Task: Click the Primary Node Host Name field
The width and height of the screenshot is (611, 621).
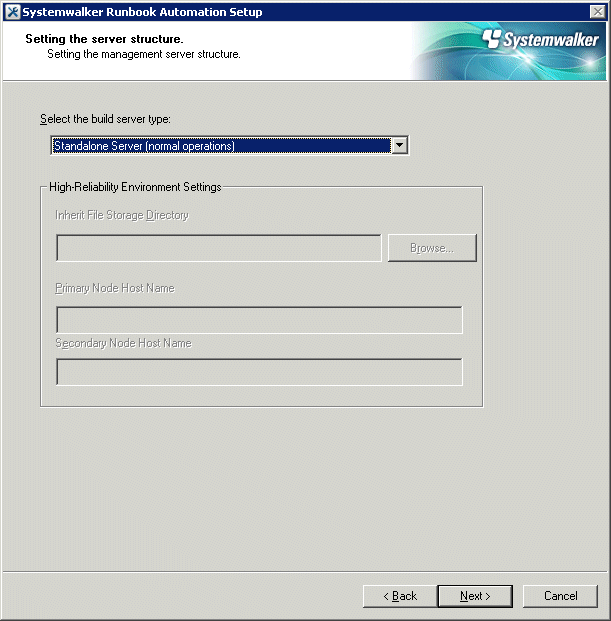Action: (x=259, y=320)
